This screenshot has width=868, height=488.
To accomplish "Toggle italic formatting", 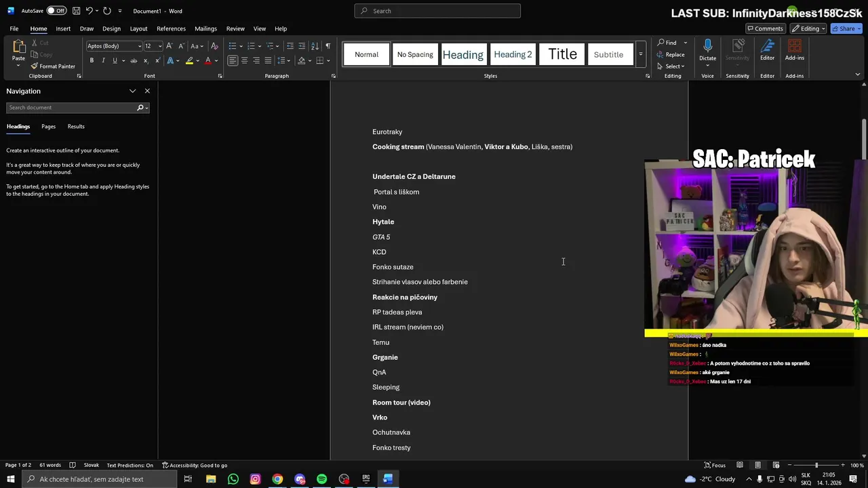I will click(x=103, y=60).
